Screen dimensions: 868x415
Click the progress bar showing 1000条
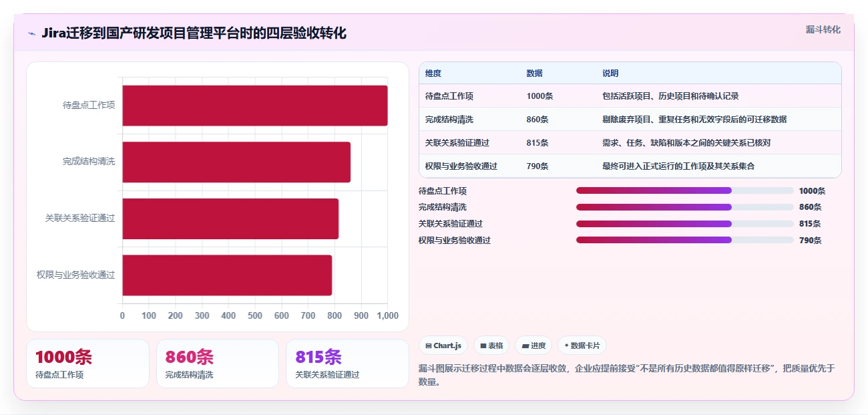tap(685, 190)
